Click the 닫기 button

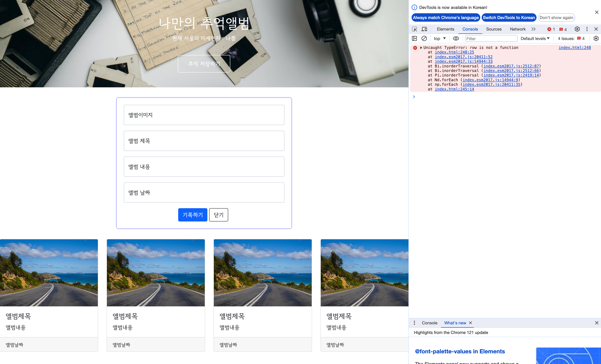[219, 215]
